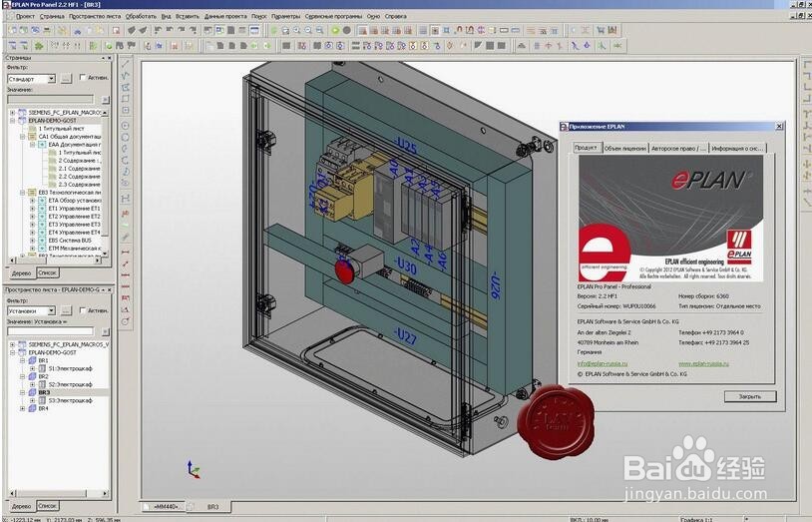Click the Закрыть button in EPLAN dialog

coord(750,396)
